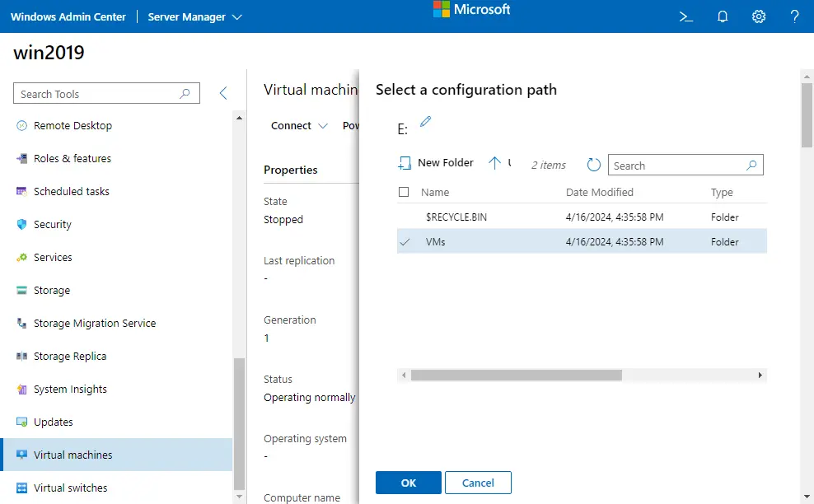
Task: Click the New Folder icon
Action: [405, 164]
